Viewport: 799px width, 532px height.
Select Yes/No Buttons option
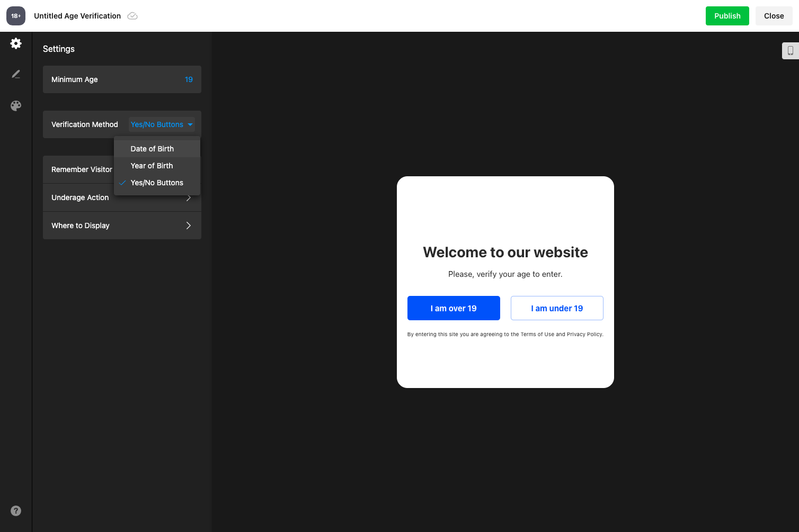coord(157,183)
